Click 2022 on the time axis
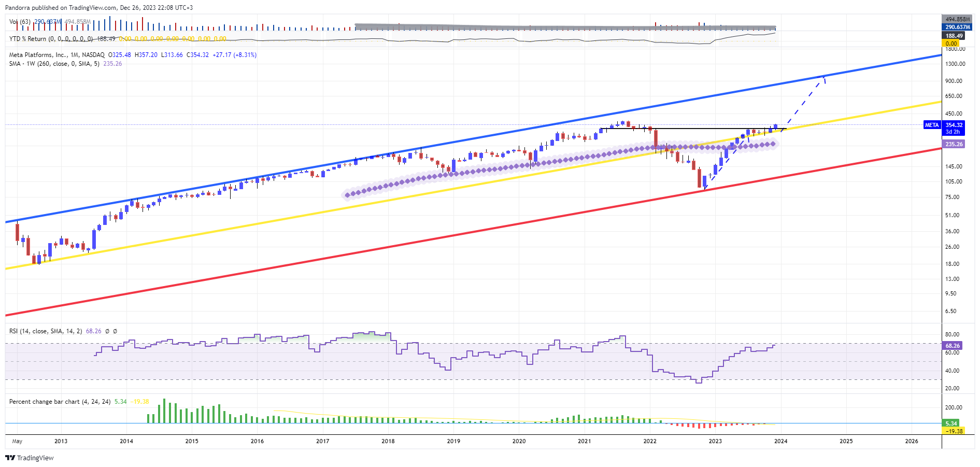The width and height of the screenshot is (980, 467). pos(650,441)
